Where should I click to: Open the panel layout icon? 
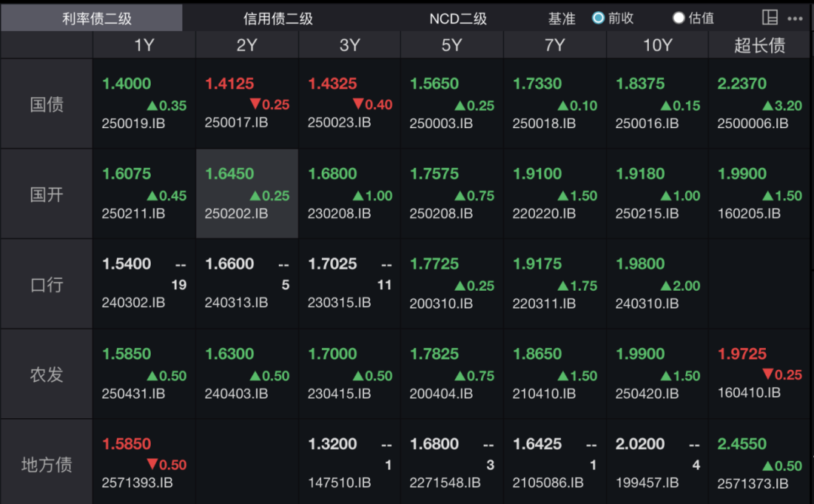pos(770,18)
